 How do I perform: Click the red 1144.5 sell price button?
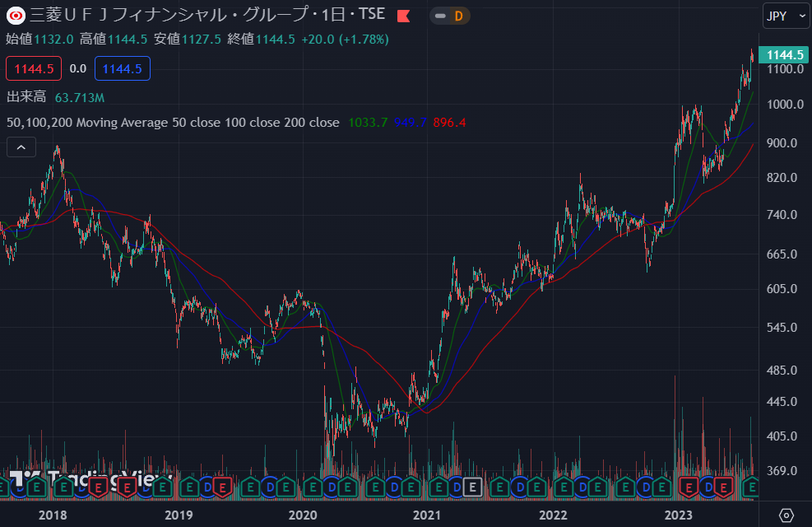[x=34, y=68]
